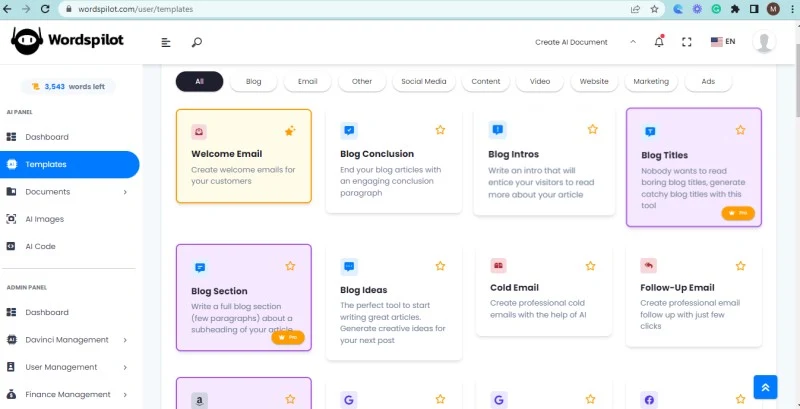The width and height of the screenshot is (800, 409).
Task: Click the Blog Section template icon
Action: (x=200, y=267)
